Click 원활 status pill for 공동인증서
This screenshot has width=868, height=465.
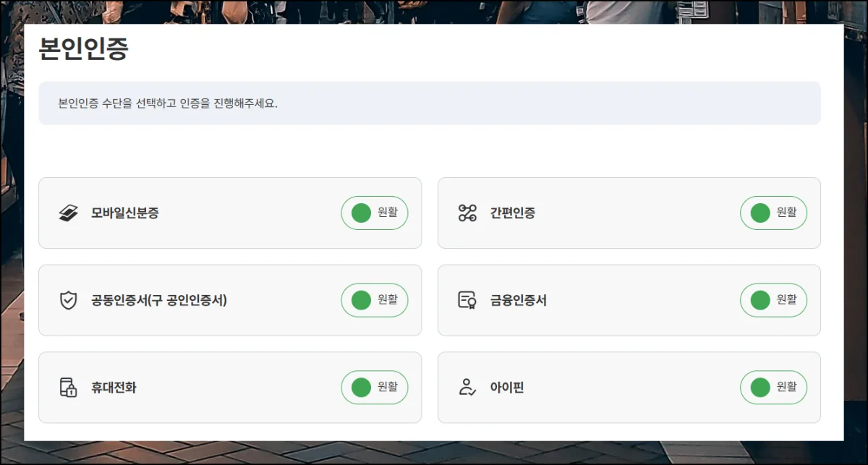point(375,300)
